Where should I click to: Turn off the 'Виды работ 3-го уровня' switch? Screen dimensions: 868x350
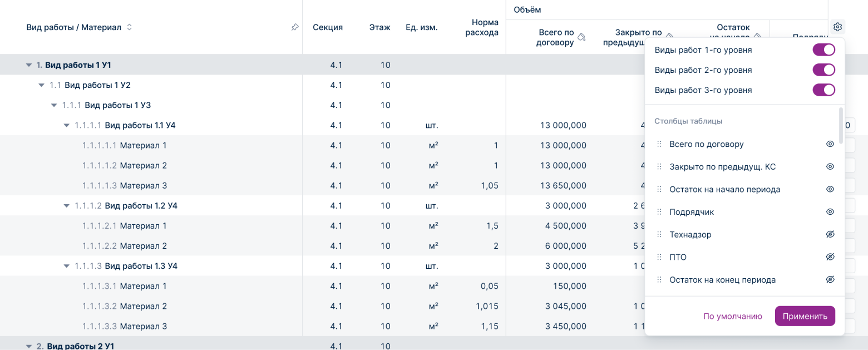pyautogui.click(x=823, y=90)
